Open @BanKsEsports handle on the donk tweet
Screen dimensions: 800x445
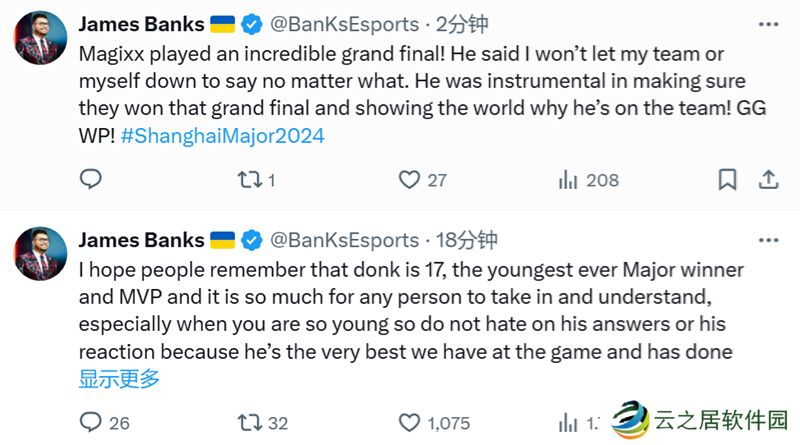[345, 240]
